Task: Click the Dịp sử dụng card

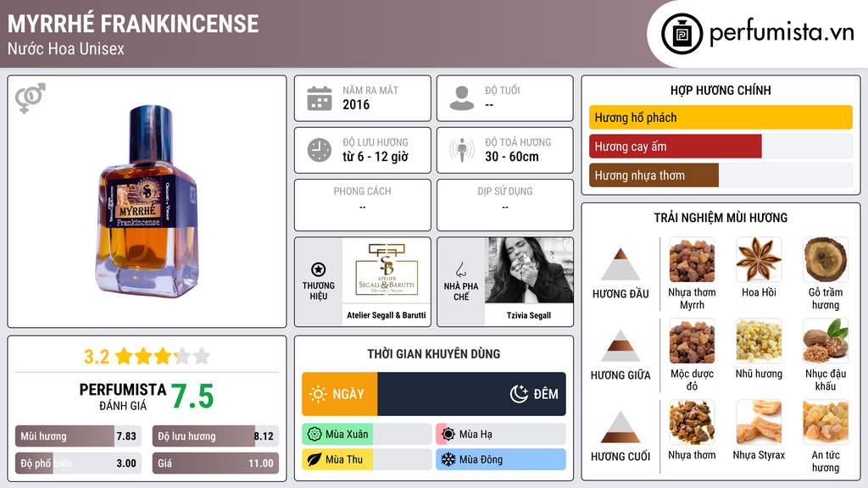Action: point(505,205)
